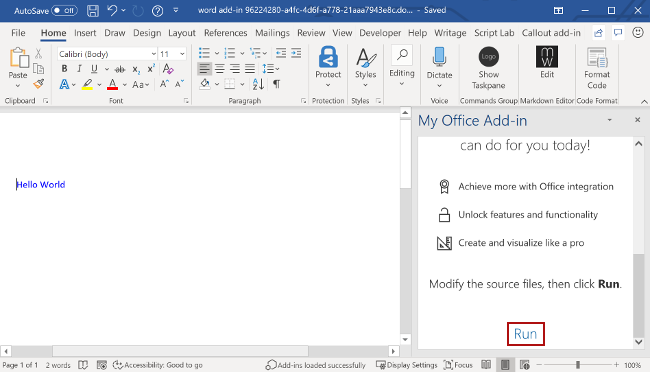The width and height of the screenshot is (650, 372).
Task: Increase paragraph indent
Action: pyautogui.click(x=296, y=53)
